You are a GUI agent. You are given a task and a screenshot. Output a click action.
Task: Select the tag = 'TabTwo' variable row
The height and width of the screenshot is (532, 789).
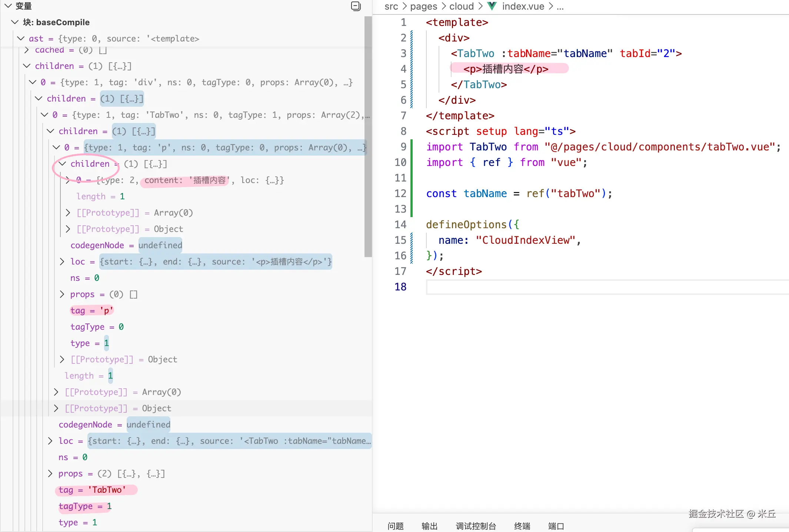click(92, 490)
